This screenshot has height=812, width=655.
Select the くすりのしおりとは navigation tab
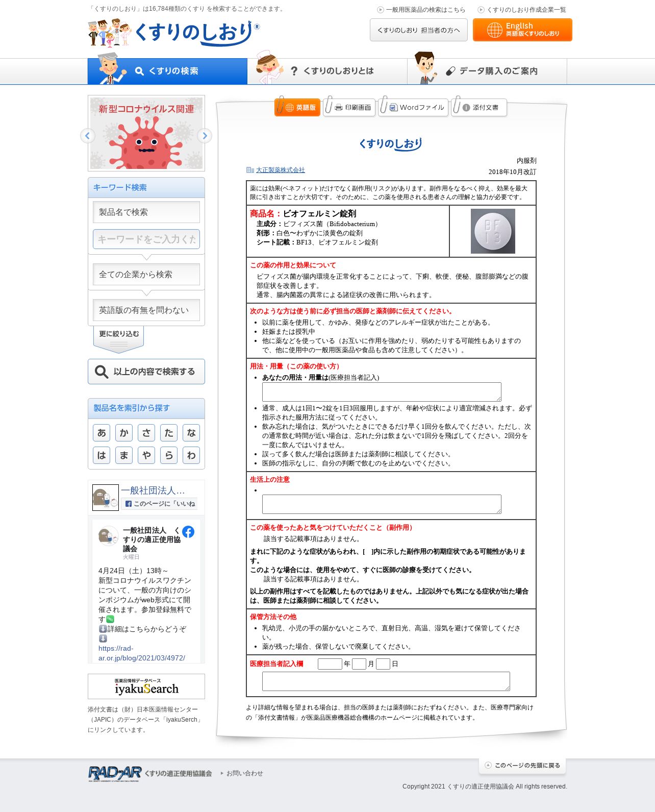pyautogui.click(x=327, y=71)
